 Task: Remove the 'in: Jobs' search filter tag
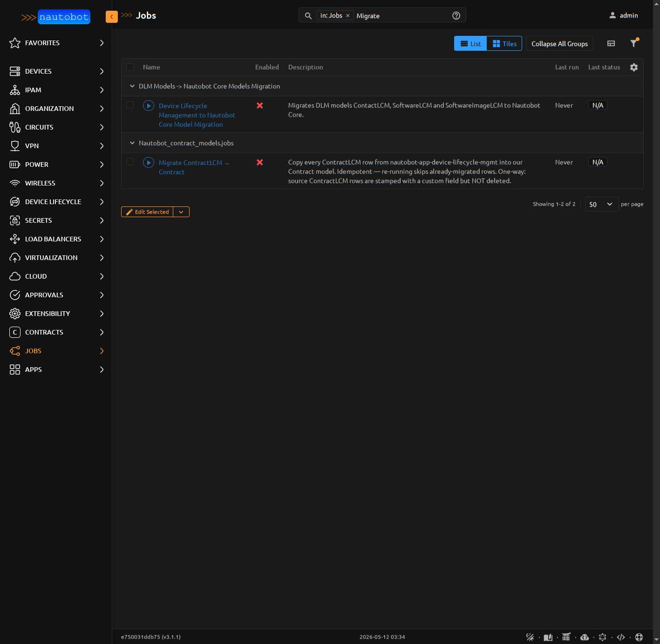click(347, 16)
